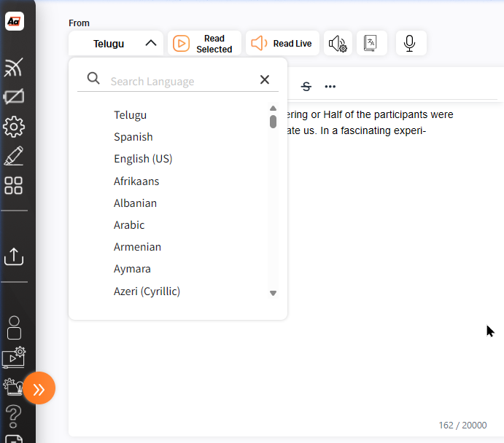Clear language search with X button
This screenshot has width=504, height=443.
265,80
